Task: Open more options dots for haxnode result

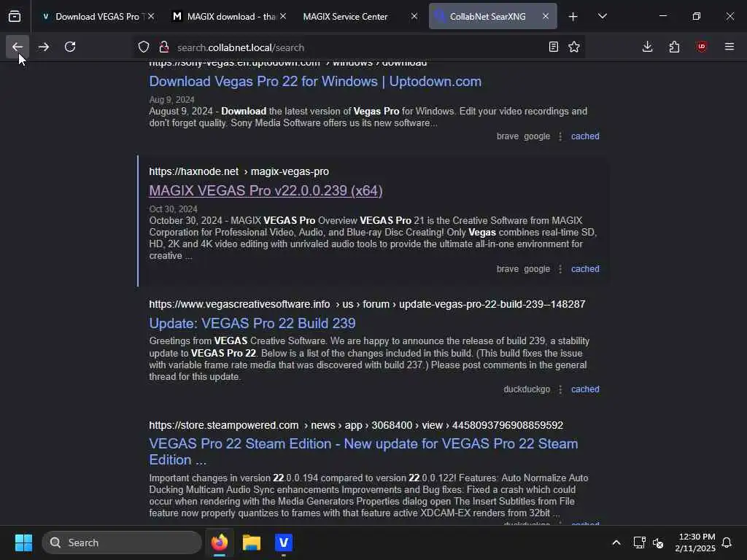Action: point(560,270)
